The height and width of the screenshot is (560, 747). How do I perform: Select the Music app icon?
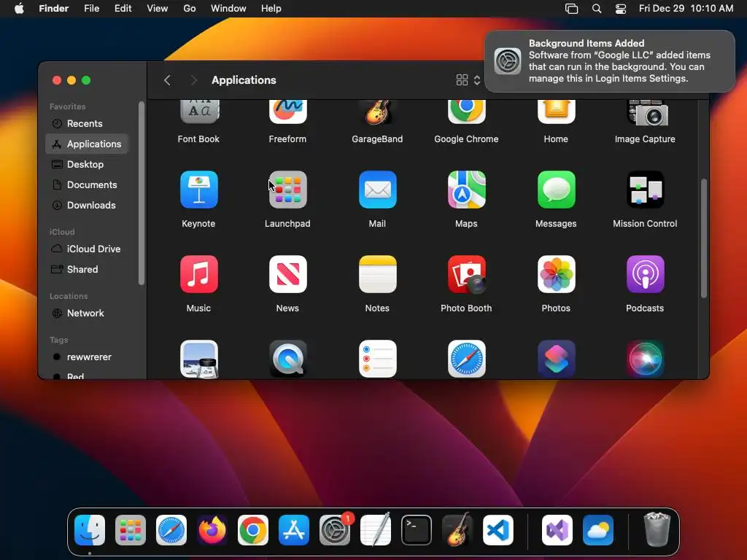pyautogui.click(x=198, y=274)
